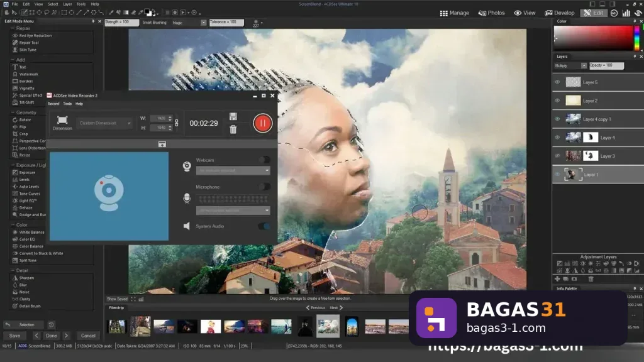Go to the Previous filmstrip image
Viewport: 644px width, 362px height.
(x=315, y=307)
